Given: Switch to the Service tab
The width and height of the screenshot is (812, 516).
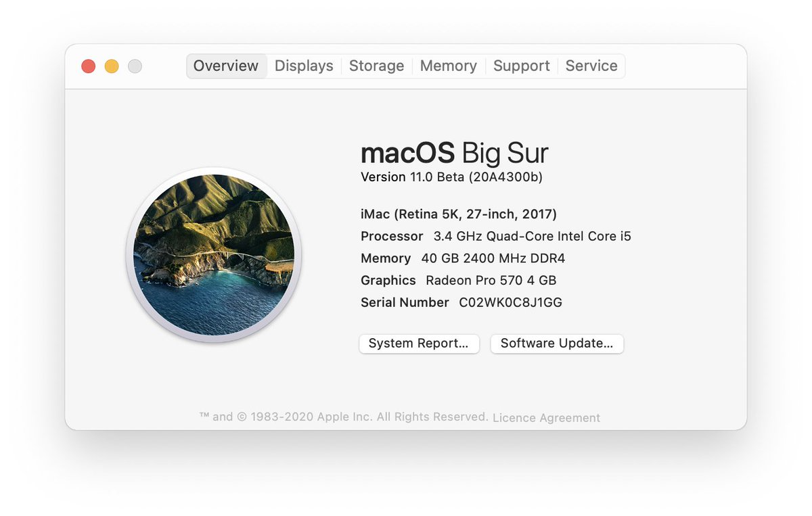Looking at the screenshot, I should tap(591, 66).
